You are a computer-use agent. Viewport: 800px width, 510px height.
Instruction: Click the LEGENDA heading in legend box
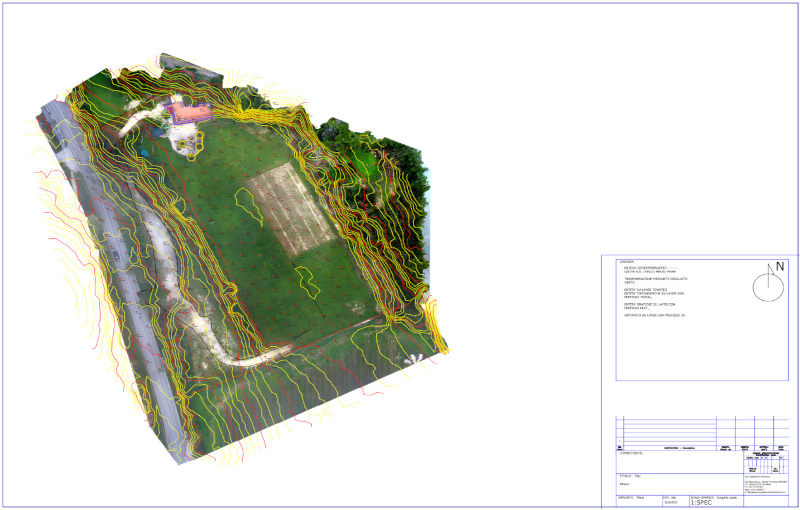tap(627, 262)
